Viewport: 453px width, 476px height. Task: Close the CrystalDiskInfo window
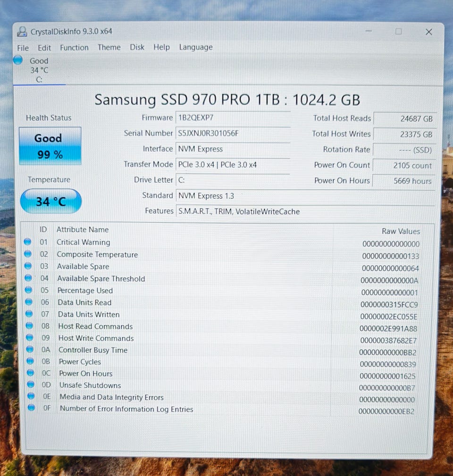(x=429, y=32)
